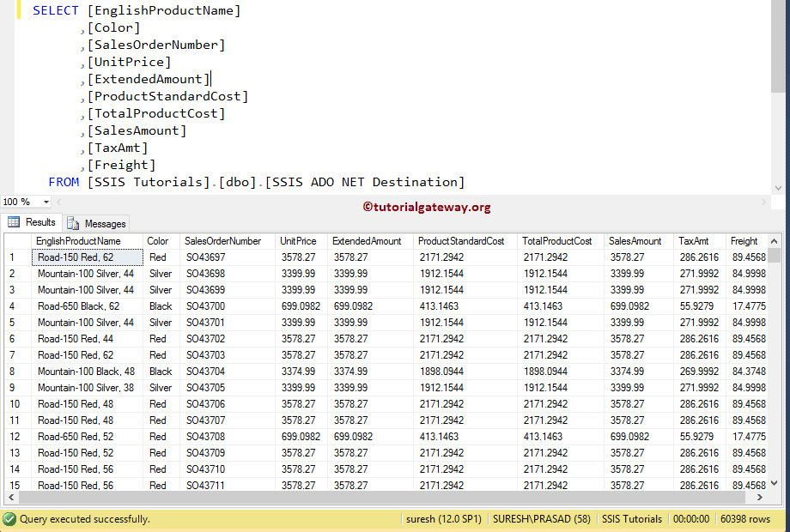The height and width of the screenshot is (532, 790).
Task: Click editor horizontal scroll right arrow
Action: click(763, 202)
